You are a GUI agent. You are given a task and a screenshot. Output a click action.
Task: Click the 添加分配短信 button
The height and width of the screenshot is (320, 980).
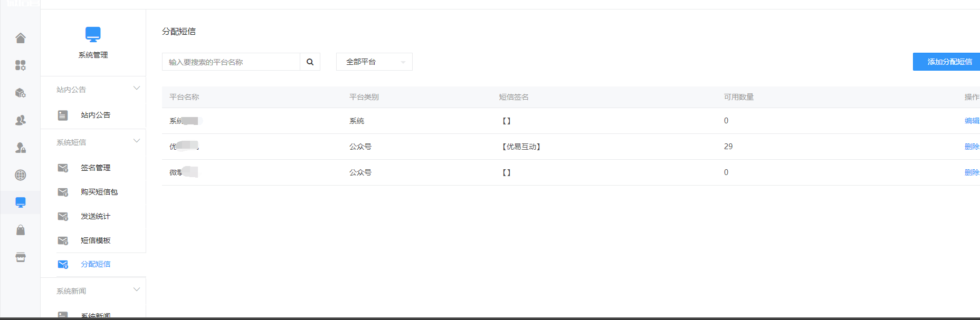pyautogui.click(x=947, y=62)
